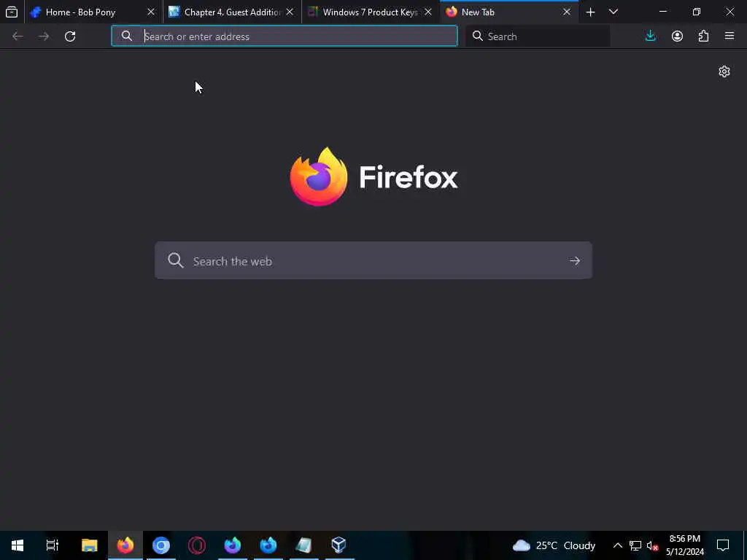
Task: Switch to Chapter 4. Guest Additions tab
Action: pyautogui.click(x=233, y=12)
